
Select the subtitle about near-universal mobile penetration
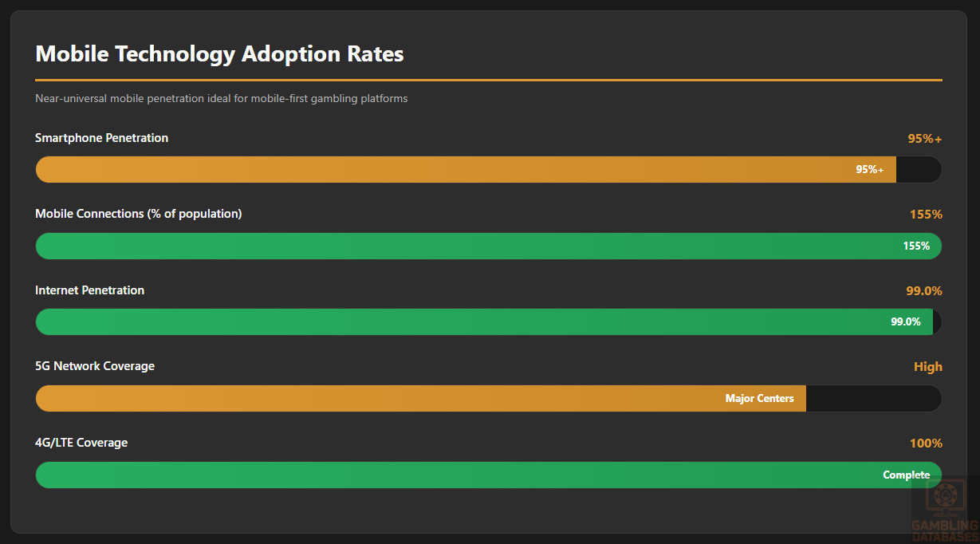pyautogui.click(x=221, y=99)
